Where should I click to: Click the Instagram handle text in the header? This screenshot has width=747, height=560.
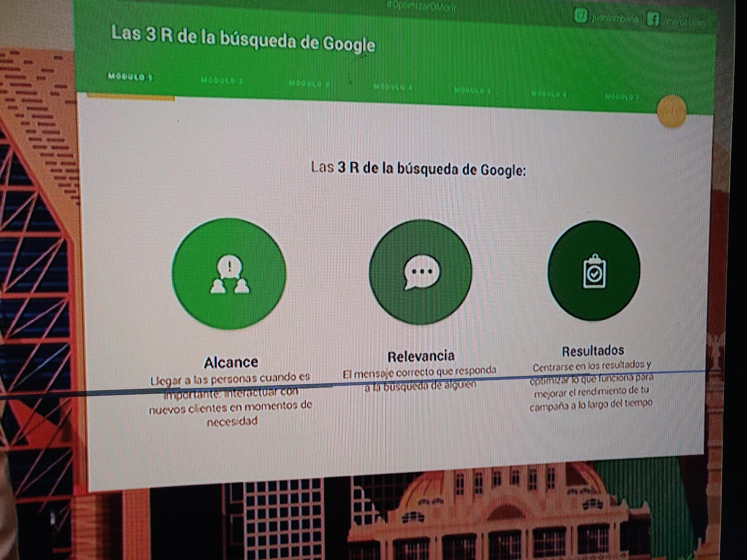tap(615, 20)
